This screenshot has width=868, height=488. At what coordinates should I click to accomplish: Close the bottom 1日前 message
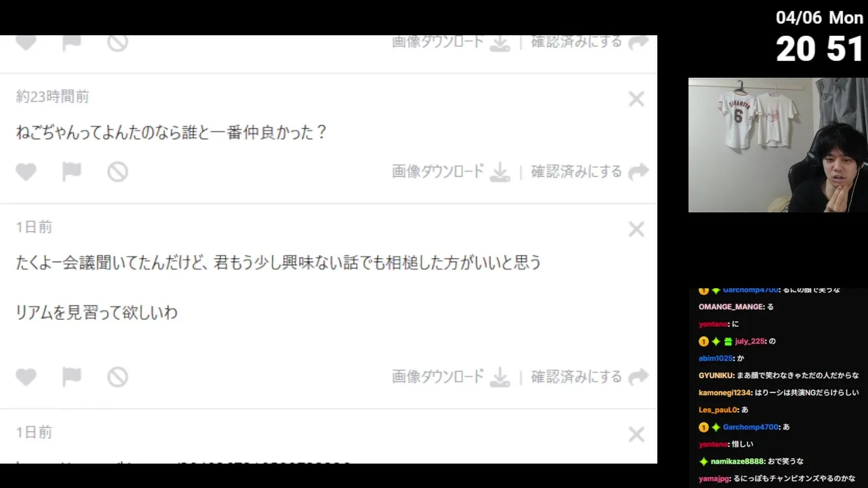[x=636, y=434]
